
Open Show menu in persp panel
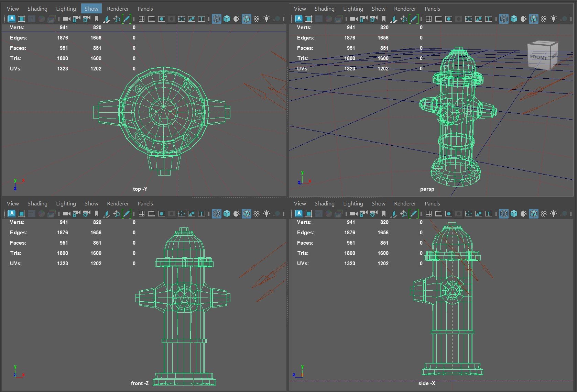pos(379,9)
